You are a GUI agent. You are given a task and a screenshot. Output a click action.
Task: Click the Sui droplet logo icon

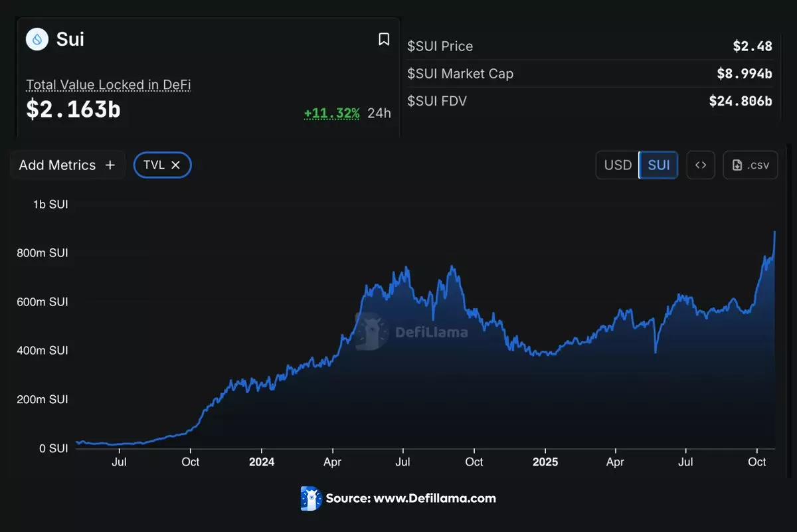37,39
